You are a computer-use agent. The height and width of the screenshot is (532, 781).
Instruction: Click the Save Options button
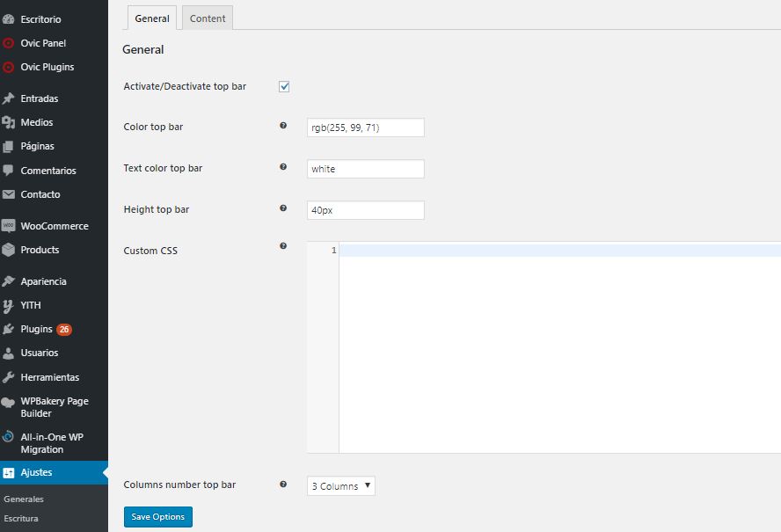point(158,517)
